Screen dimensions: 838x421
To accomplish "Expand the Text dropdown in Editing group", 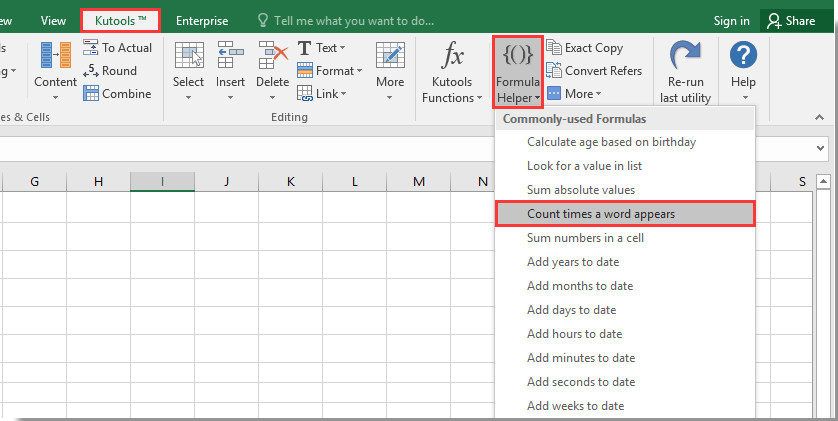I will coord(321,48).
